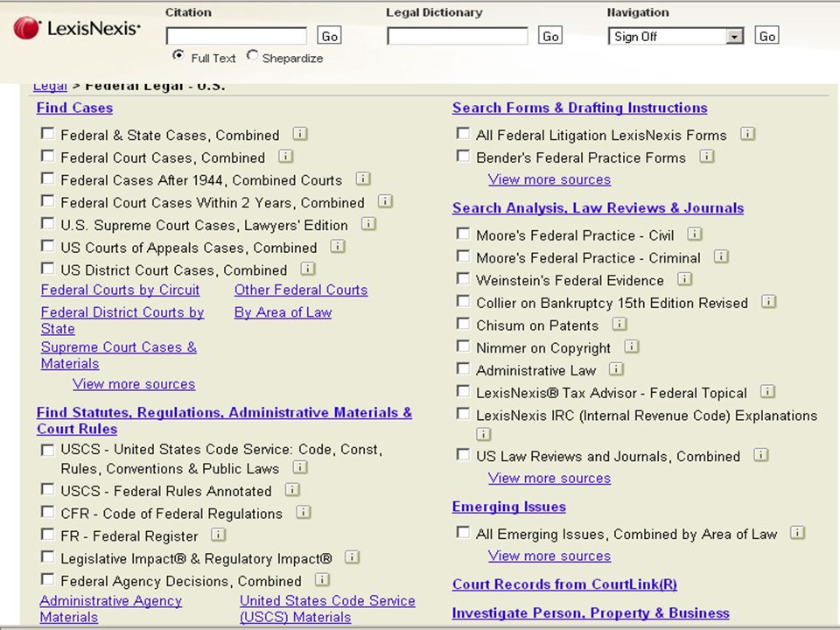Enable FR - Federal Register checkbox
The image size is (840, 630).
tap(47, 534)
